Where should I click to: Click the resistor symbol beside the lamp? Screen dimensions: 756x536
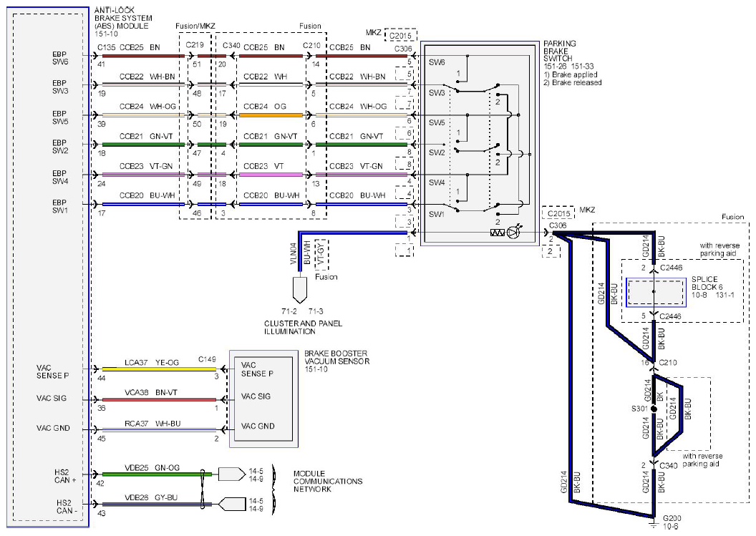point(497,233)
